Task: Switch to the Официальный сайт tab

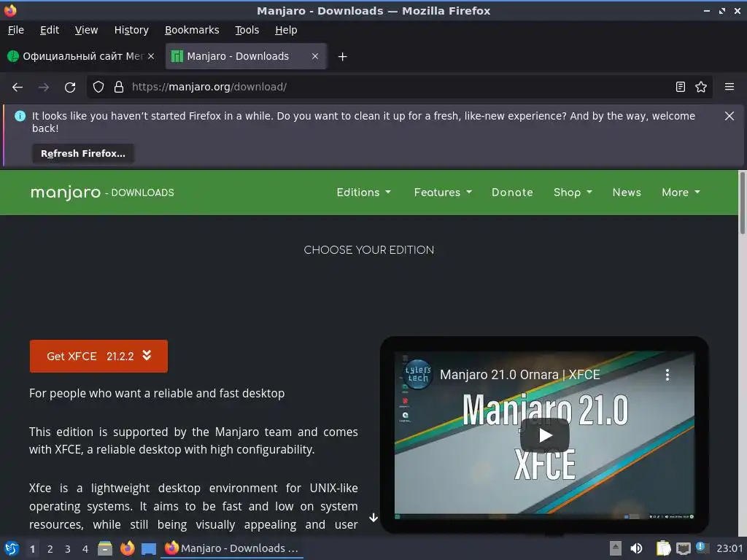Action: click(81, 56)
